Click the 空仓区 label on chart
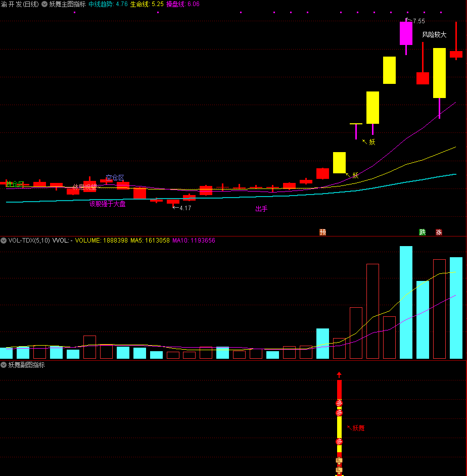Screen dimensions: 467x476 click(115, 178)
